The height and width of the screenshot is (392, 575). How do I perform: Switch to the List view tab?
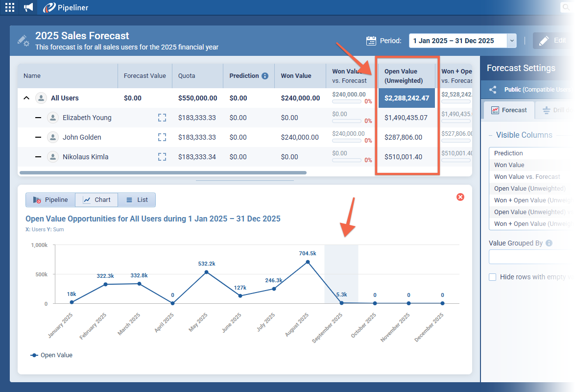(137, 200)
